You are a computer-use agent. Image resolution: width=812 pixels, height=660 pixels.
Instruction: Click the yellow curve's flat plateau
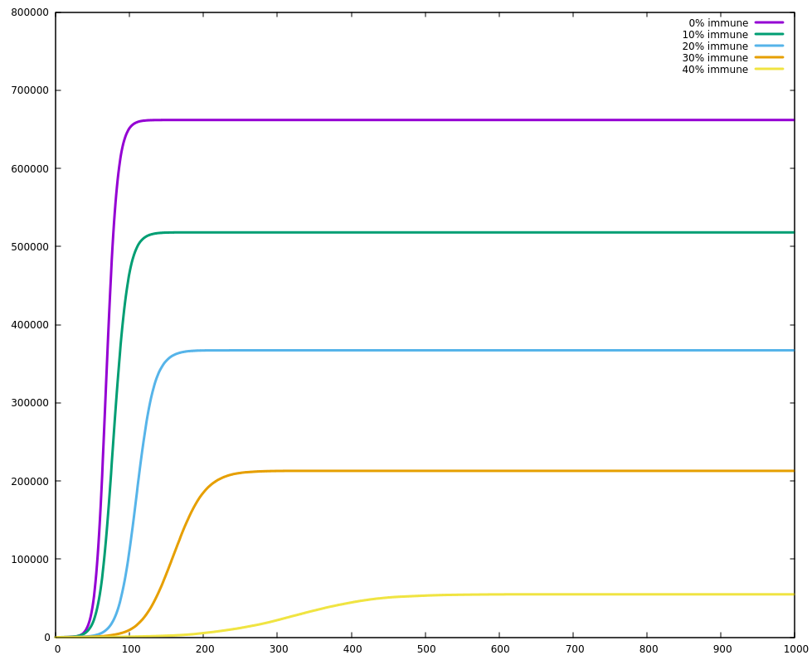point(622,594)
